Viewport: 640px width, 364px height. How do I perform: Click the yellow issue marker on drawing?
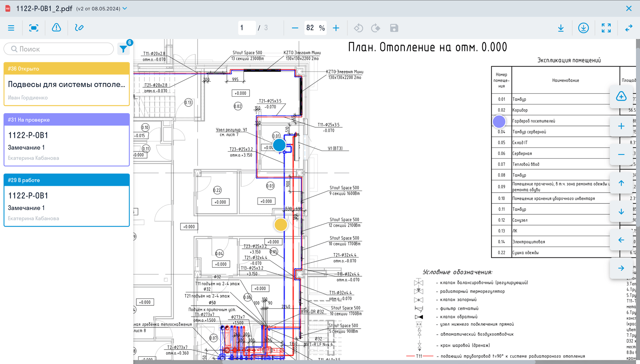coord(281,225)
